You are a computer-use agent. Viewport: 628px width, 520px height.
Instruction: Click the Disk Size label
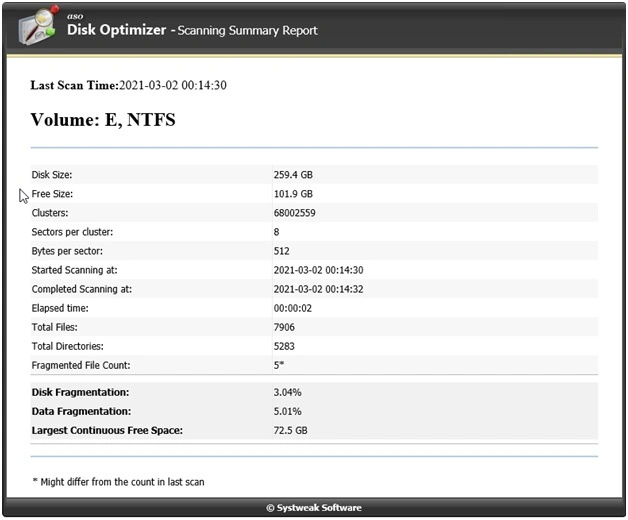(52, 175)
